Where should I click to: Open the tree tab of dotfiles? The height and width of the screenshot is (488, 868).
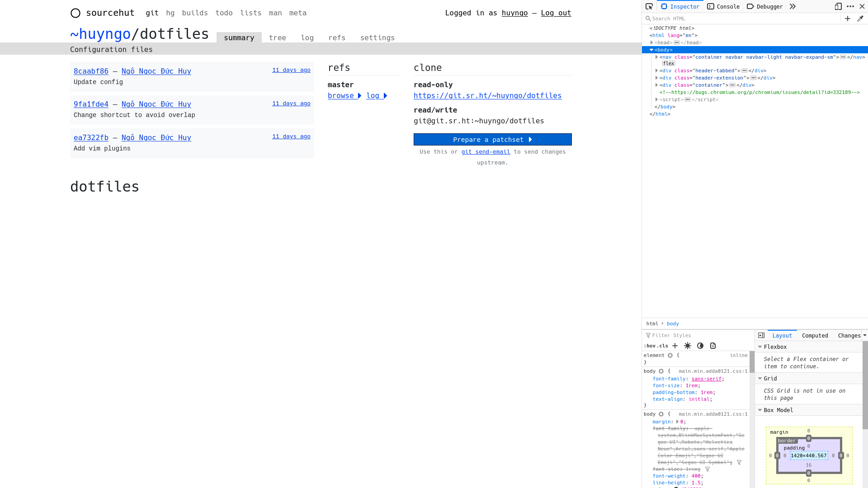coord(278,38)
